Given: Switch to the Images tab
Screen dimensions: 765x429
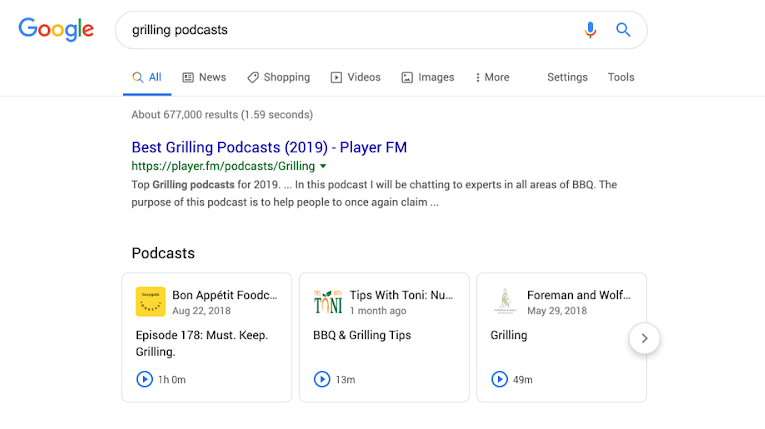Looking at the screenshot, I should pos(428,77).
